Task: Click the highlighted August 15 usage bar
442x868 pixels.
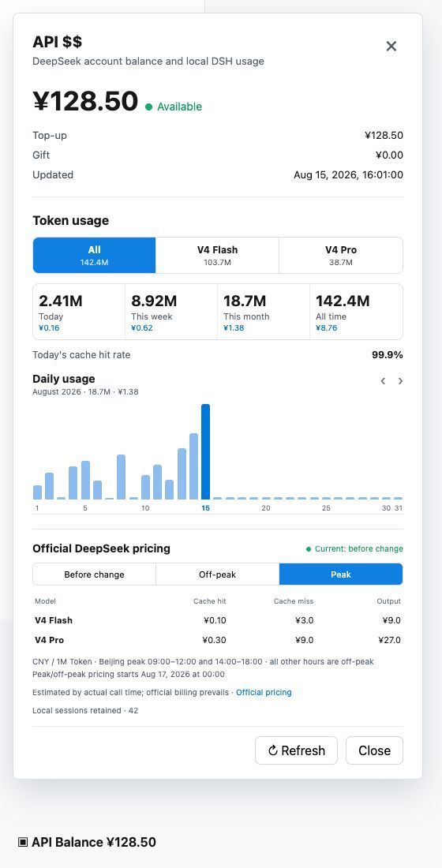Action: point(205,451)
